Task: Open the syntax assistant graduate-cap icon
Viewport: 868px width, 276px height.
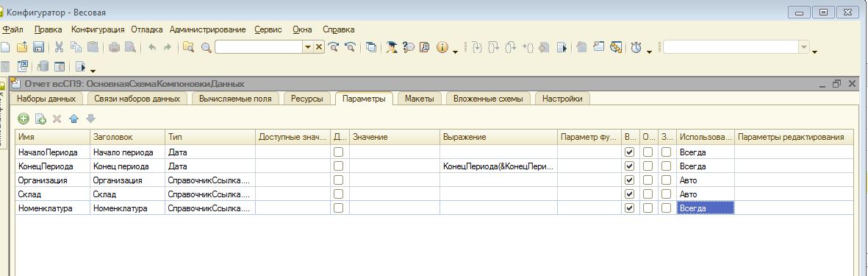Action: pos(392,48)
